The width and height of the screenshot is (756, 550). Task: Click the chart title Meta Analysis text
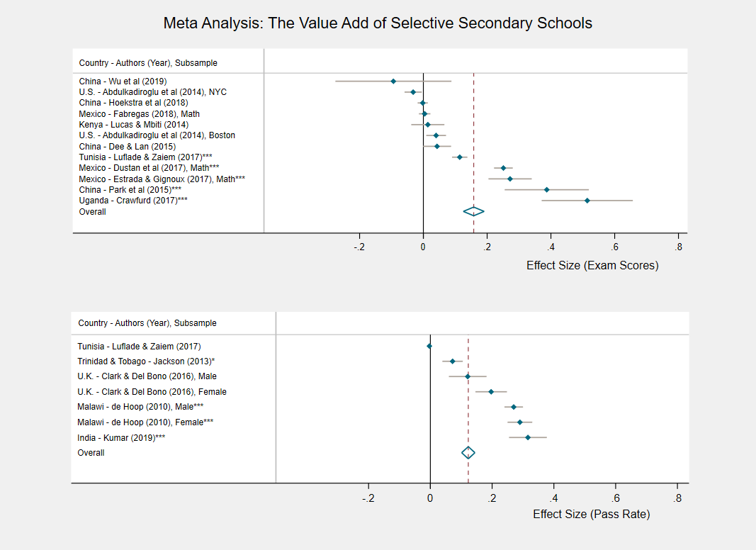tap(378, 23)
